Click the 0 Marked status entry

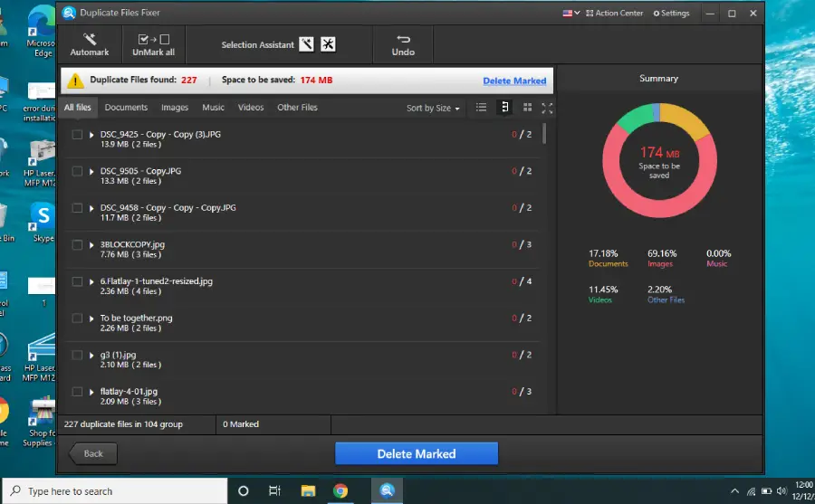click(x=241, y=424)
